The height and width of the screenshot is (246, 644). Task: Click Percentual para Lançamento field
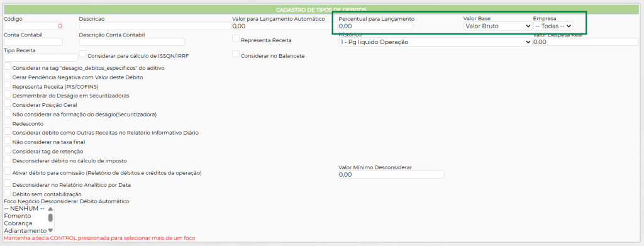click(x=375, y=26)
